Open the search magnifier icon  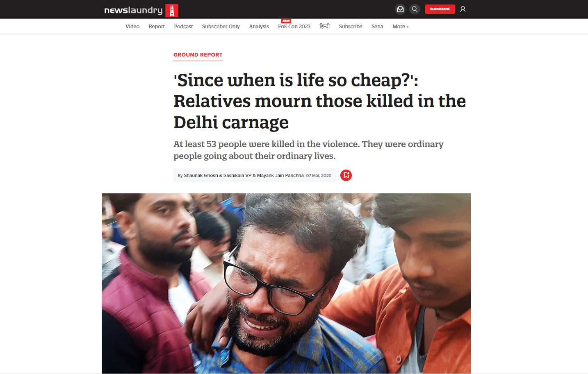coord(415,9)
